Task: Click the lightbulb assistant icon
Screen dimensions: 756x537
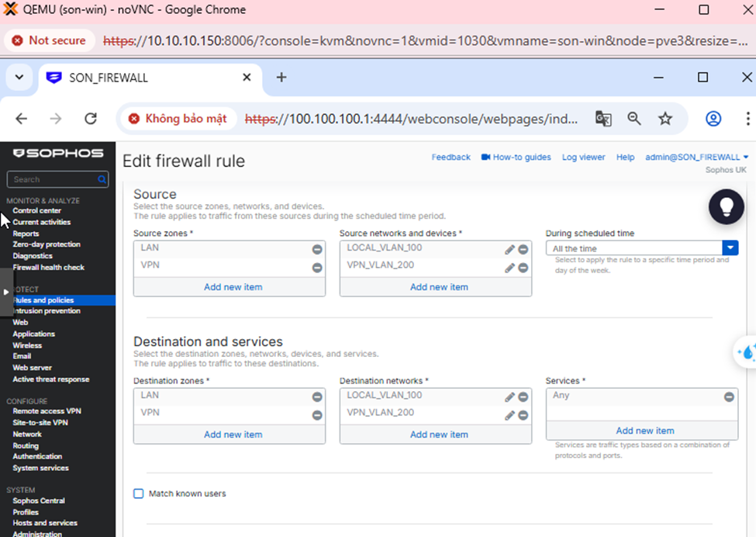Action: point(727,206)
